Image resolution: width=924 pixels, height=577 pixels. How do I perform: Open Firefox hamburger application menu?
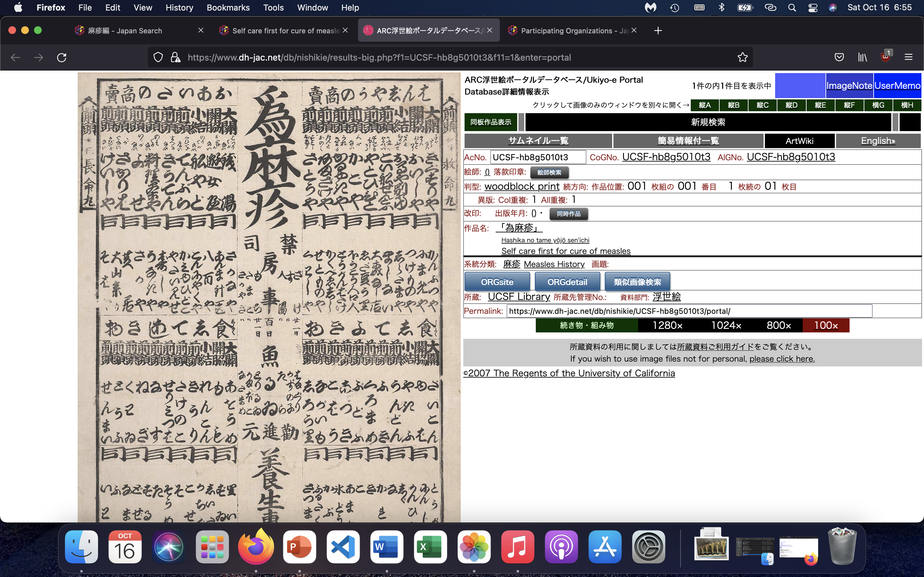point(908,58)
